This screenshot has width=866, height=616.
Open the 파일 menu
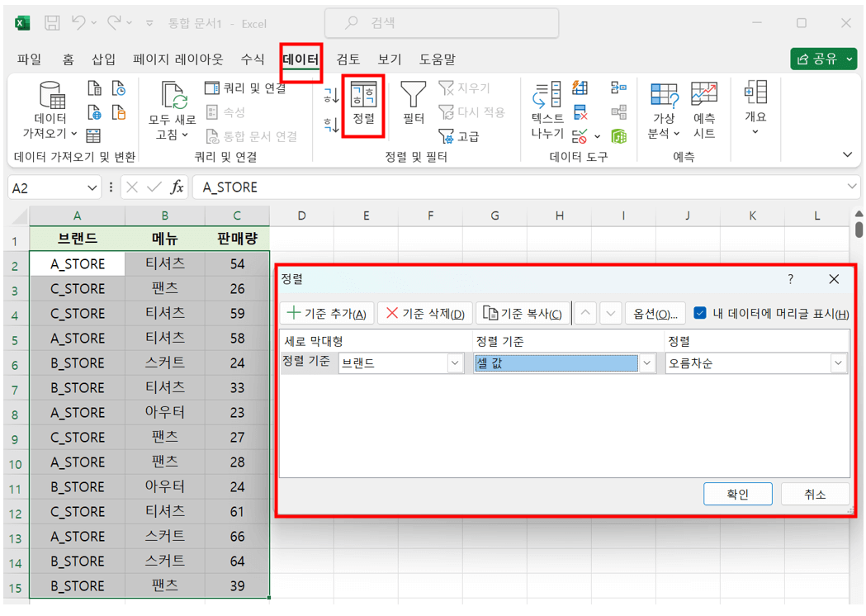pos(30,59)
